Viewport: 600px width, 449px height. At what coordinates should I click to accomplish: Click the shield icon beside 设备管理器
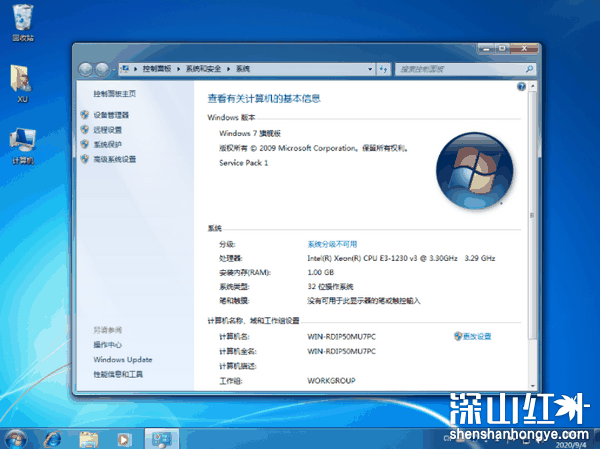click(x=85, y=114)
